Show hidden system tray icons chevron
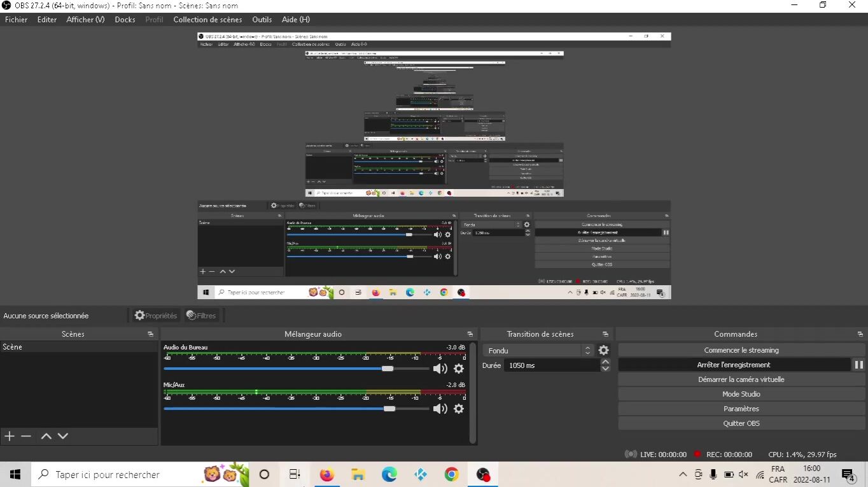Screen dimensions: 868x487 (x=683, y=474)
